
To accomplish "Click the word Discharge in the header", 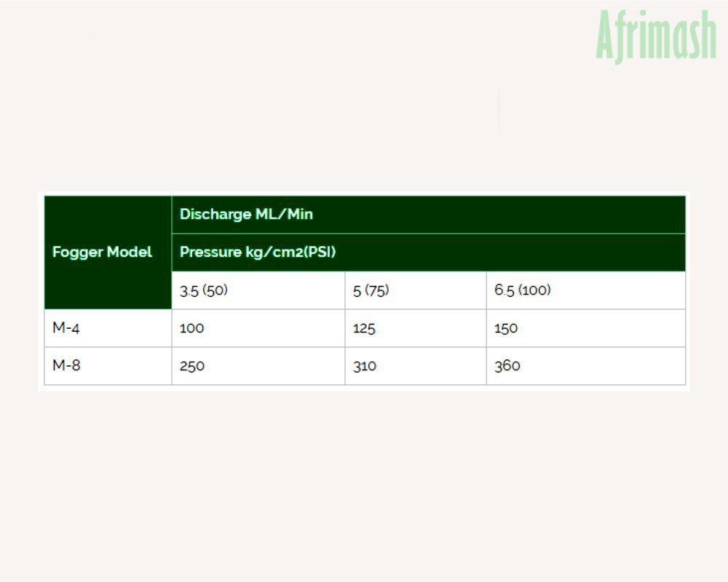I will click(x=215, y=214).
